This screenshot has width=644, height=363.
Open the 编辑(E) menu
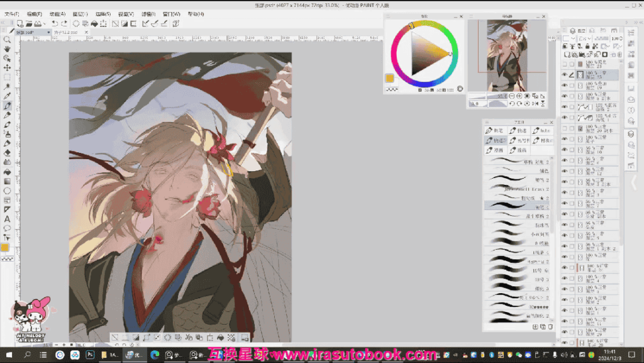(35, 14)
